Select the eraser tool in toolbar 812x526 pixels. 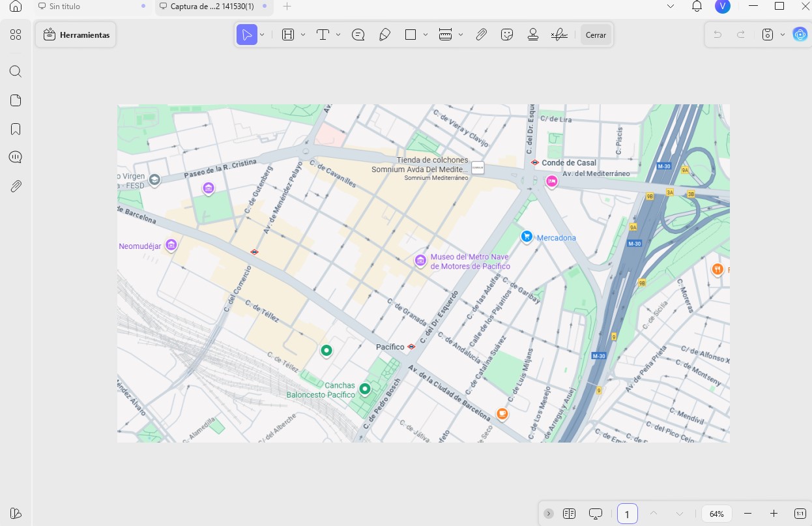(x=385, y=35)
